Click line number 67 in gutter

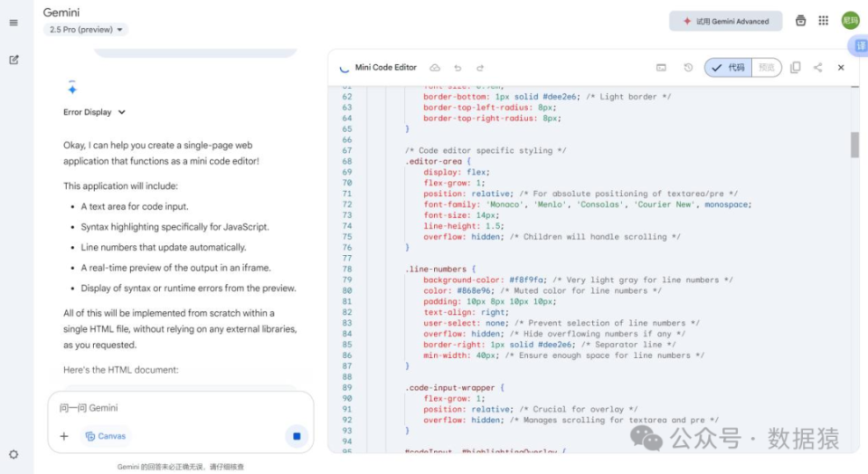347,150
